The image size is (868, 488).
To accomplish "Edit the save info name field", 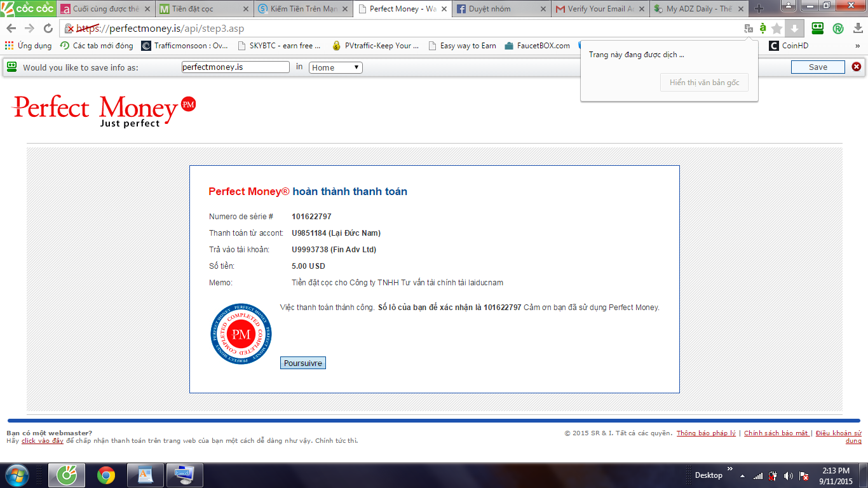I will (235, 67).
